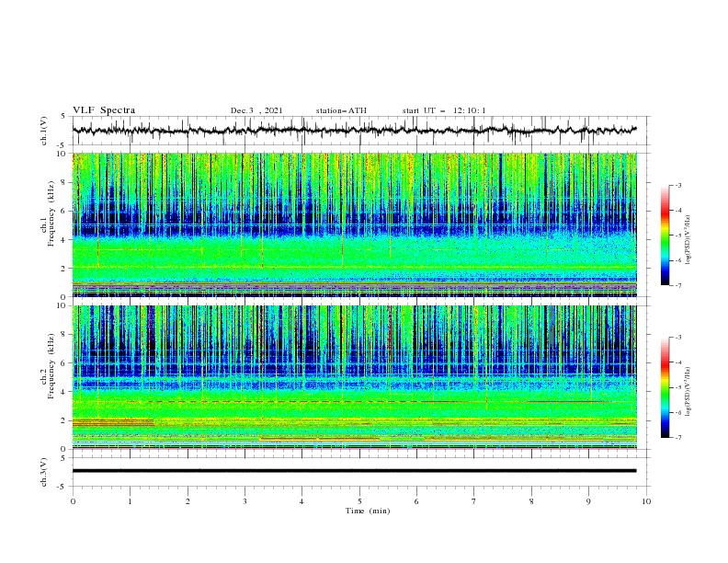Click the time axis tick label "7"
Viewport: 728px width, 563px height.
tap(474, 501)
